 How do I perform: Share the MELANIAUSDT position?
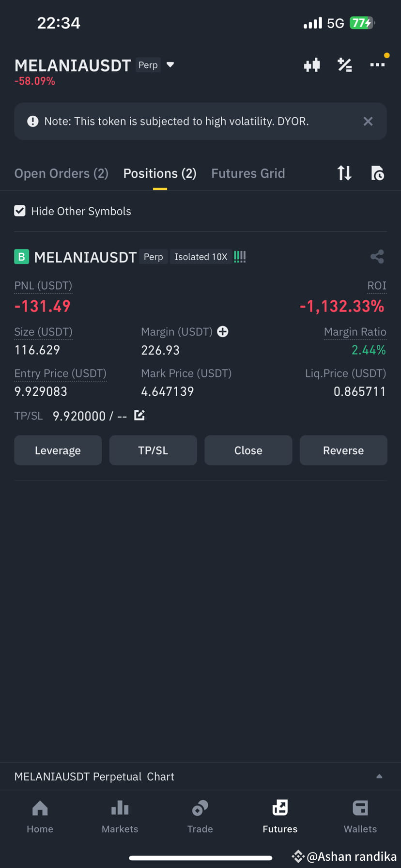(377, 257)
